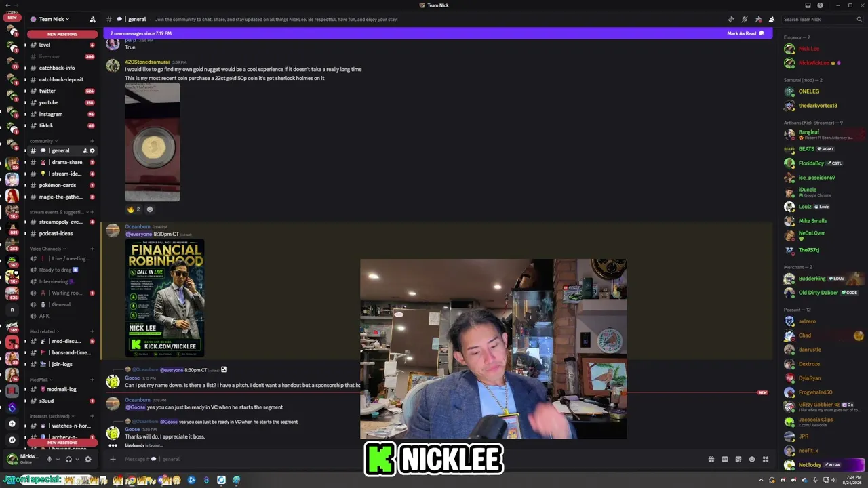The image size is (868, 488).
Task: Toggle channel notification mute bell
Action: click(744, 19)
